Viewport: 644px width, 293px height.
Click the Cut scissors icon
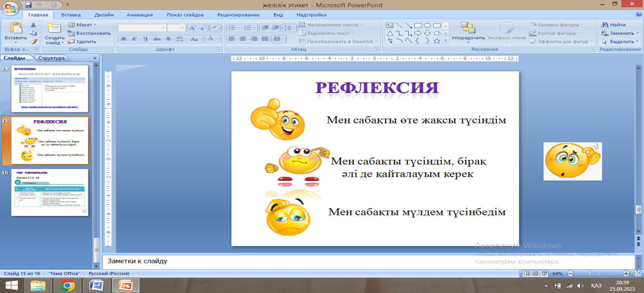[x=33, y=25]
